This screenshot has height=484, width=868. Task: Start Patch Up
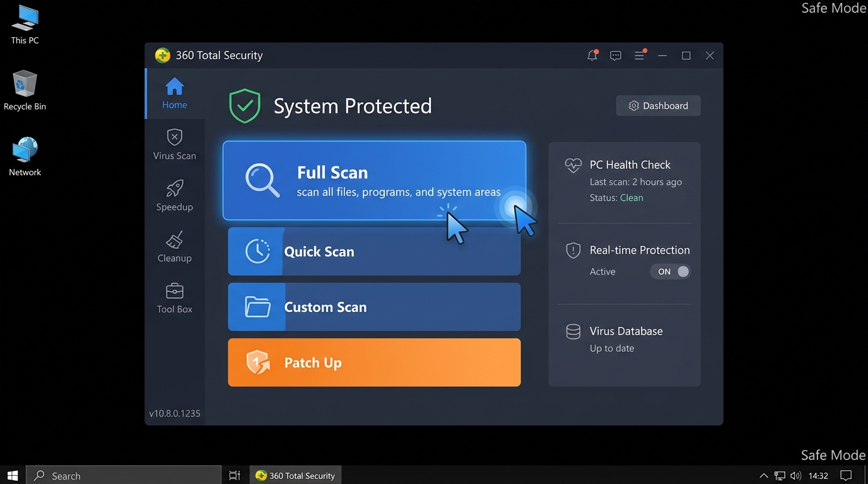click(374, 362)
